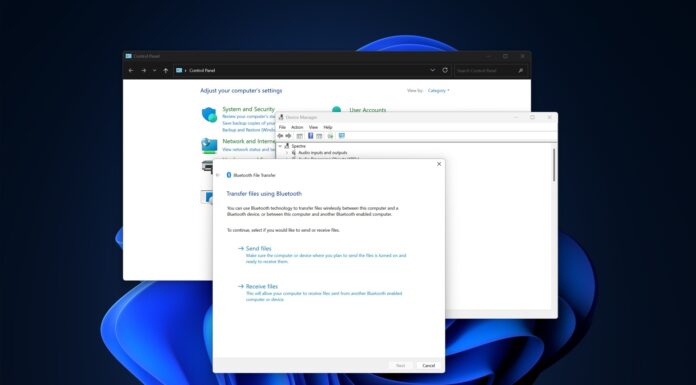Open Network and Internet category link
Viewport: 696px width, 385px height.
point(249,141)
